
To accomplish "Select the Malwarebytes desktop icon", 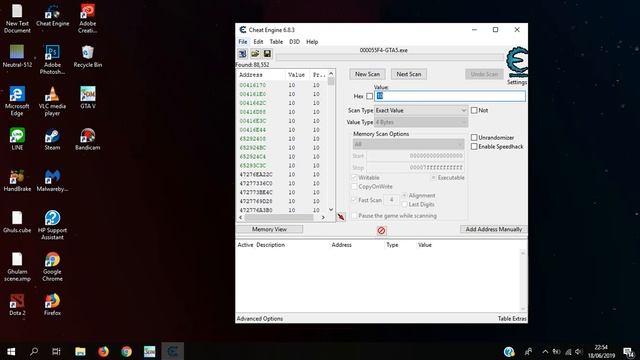I will pyautogui.click(x=52, y=181).
